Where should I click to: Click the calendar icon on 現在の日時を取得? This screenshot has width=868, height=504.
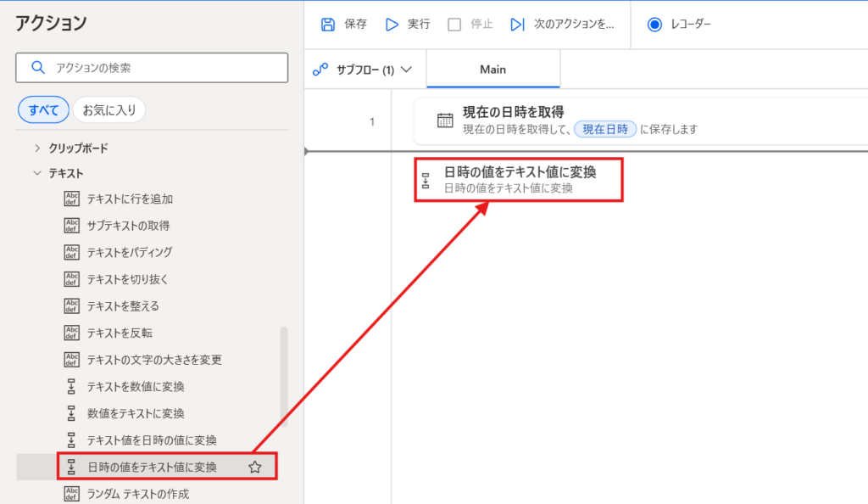click(x=443, y=120)
